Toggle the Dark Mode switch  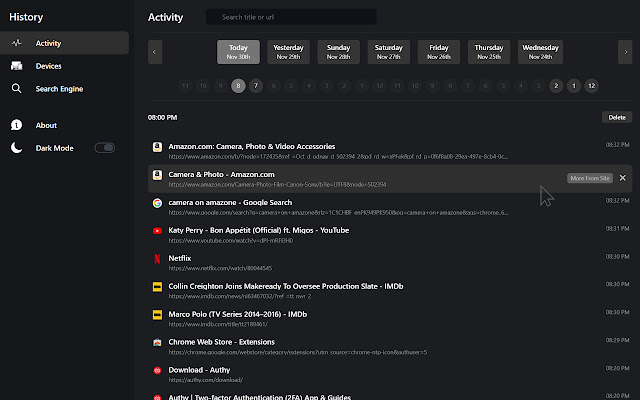tap(104, 148)
